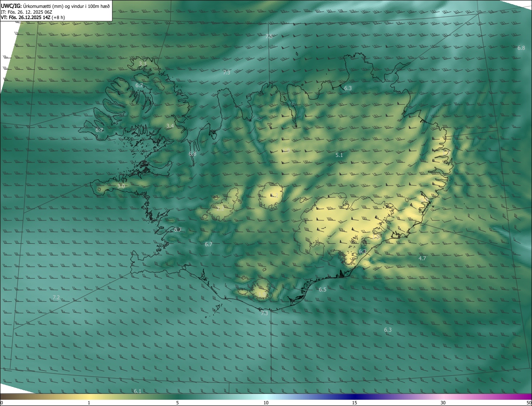
Task: Click the 10 tick on the colour scale
Action: pos(266,403)
